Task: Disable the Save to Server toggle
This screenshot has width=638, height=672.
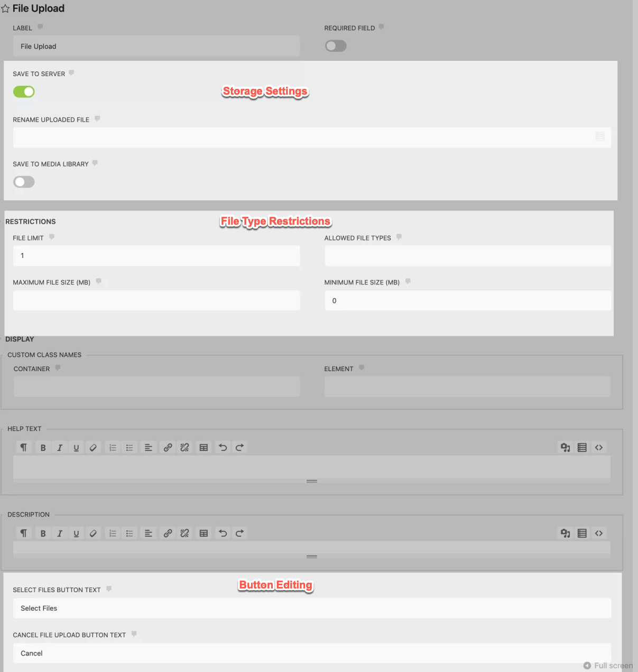Action: coord(24,92)
